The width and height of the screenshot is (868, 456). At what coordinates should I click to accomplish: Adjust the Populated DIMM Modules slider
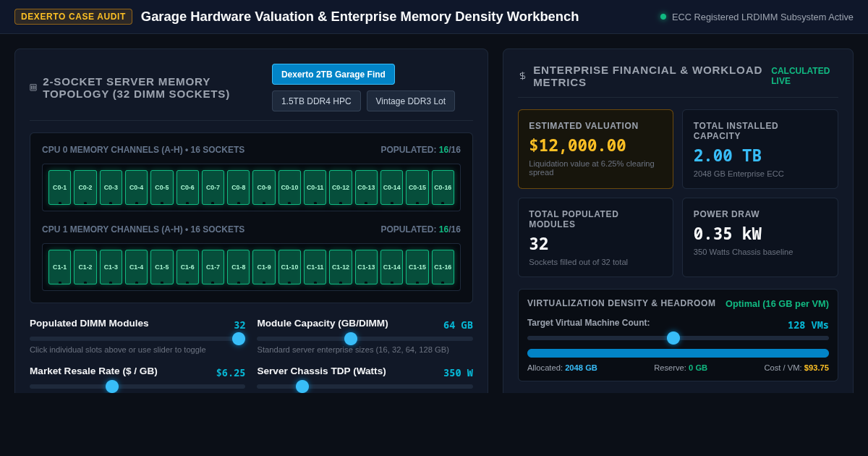click(x=137, y=339)
